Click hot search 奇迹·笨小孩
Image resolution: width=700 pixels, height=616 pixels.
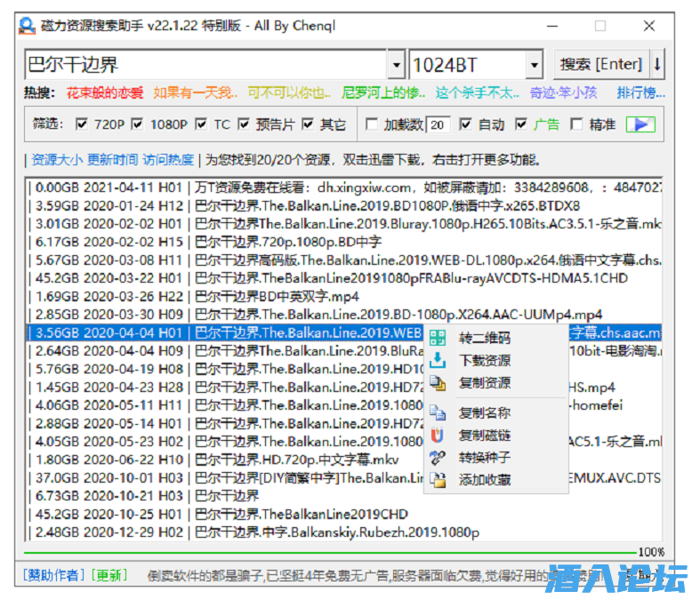563,92
